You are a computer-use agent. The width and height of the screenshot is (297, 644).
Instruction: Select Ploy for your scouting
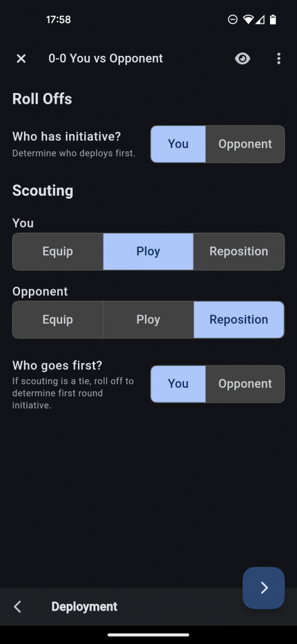[x=148, y=252]
